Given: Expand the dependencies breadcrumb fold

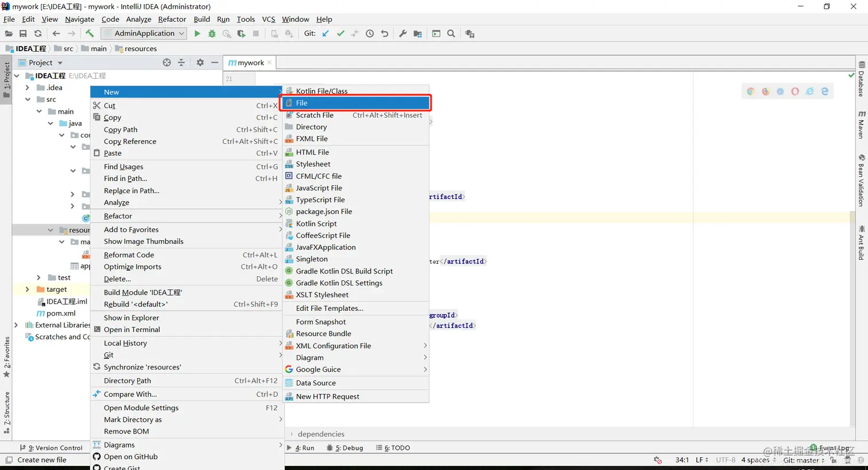Looking at the screenshot, I should coord(292,434).
